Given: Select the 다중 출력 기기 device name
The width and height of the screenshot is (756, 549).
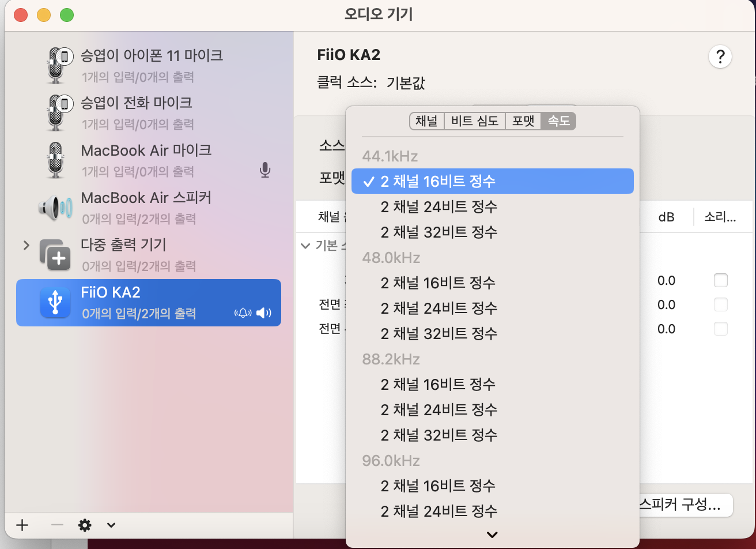Looking at the screenshot, I should pyautogui.click(x=123, y=245).
